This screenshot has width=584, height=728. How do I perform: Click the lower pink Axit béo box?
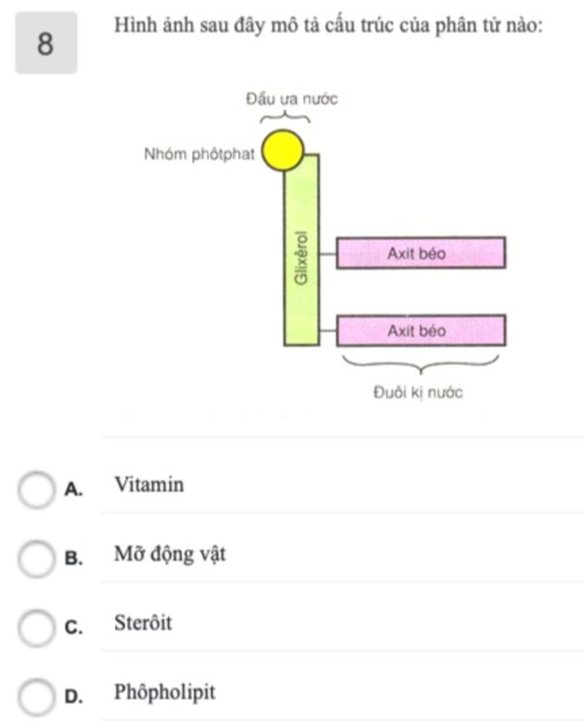[421, 330]
